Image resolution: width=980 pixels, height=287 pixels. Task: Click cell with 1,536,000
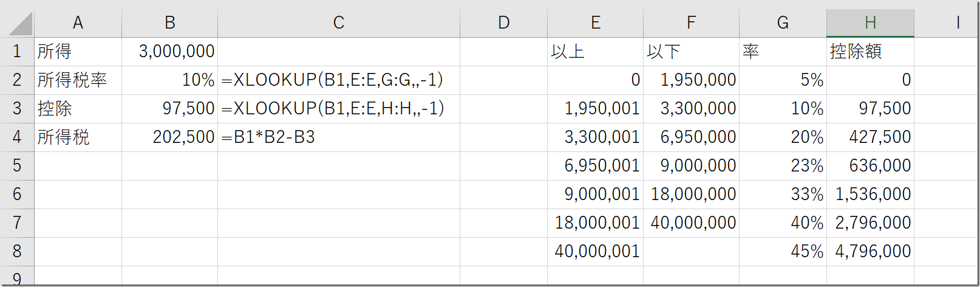click(x=870, y=195)
